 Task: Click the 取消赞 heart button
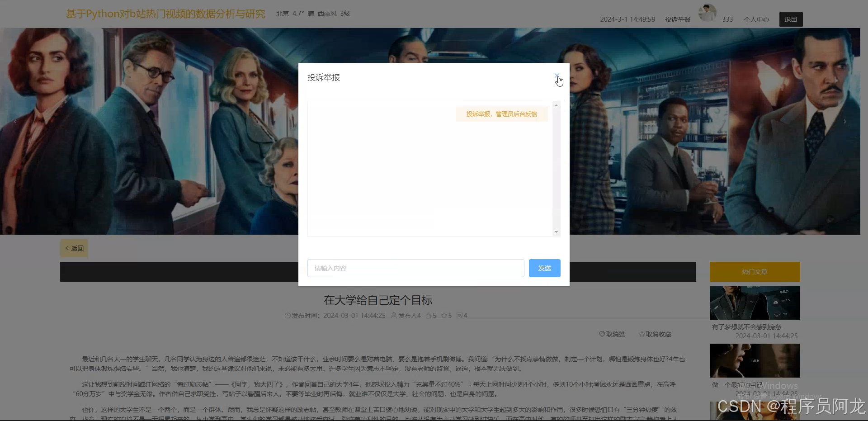[x=612, y=334]
